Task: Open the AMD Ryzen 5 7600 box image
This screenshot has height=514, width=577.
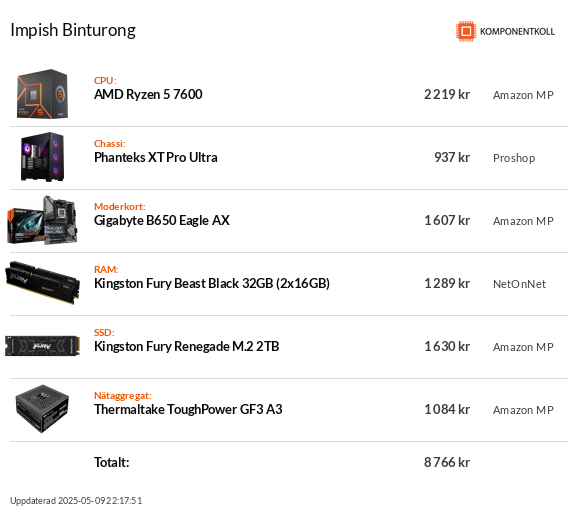Action: tap(43, 94)
